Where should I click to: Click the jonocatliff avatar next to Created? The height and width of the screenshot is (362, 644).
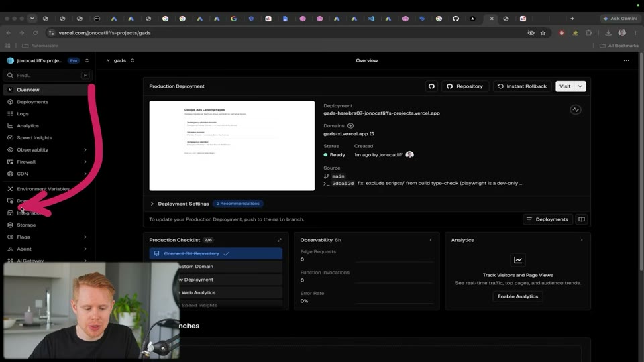(x=409, y=154)
